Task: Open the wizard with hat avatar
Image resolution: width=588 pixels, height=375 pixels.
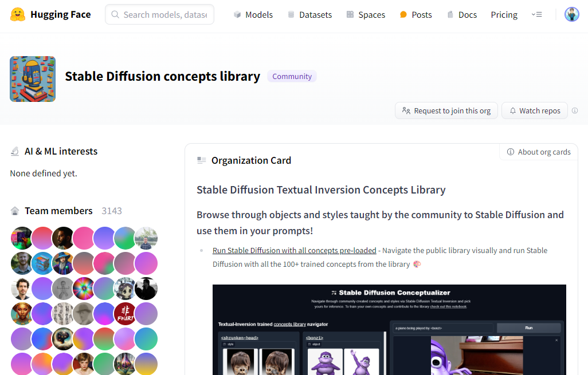Action: (x=63, y=263)
